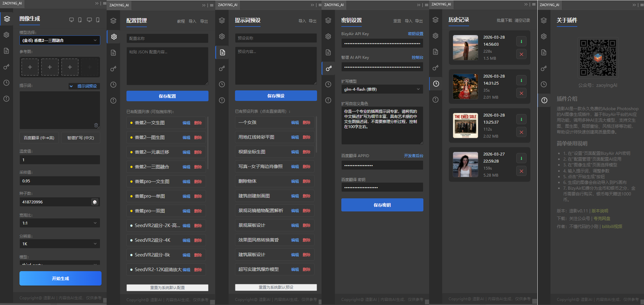Click the info icon in the 关于插件 panel sidebar

tap(544, 100)
